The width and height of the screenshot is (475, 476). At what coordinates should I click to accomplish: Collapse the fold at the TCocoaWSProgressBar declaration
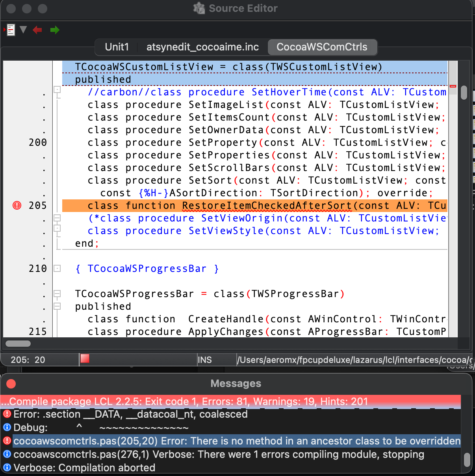[57, 294]
